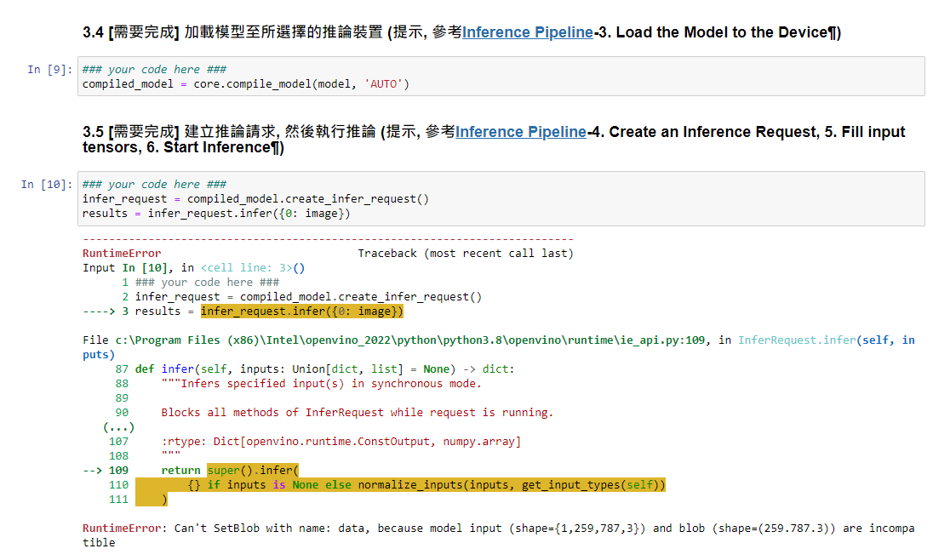Click the red 'RuntimeError' traceback header
The image size is (933, 560).
click(x=122, y=254)
